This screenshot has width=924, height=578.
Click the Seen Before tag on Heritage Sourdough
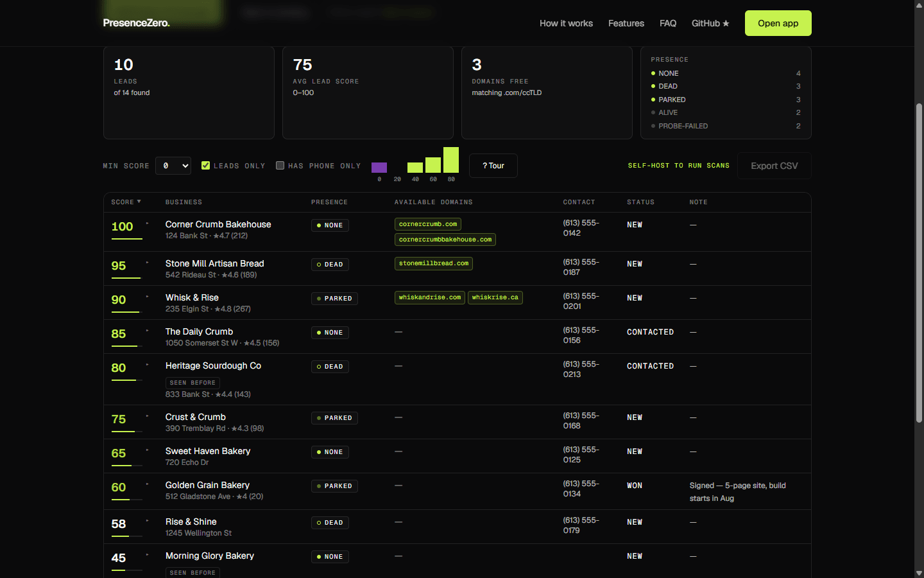(193, 383)
